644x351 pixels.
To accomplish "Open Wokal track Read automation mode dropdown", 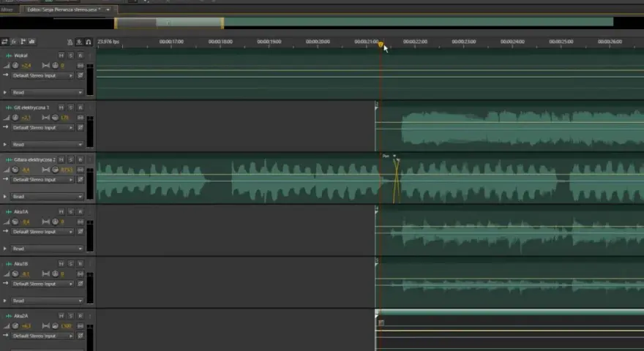I will pyautogui.click(x=48, y=93).
